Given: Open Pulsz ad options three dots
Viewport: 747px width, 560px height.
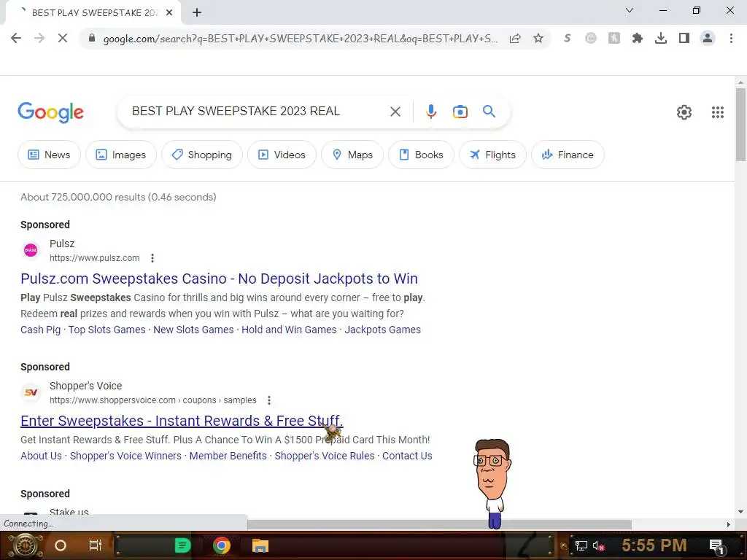Looking at the screenshot, I should tap(152, 258).
